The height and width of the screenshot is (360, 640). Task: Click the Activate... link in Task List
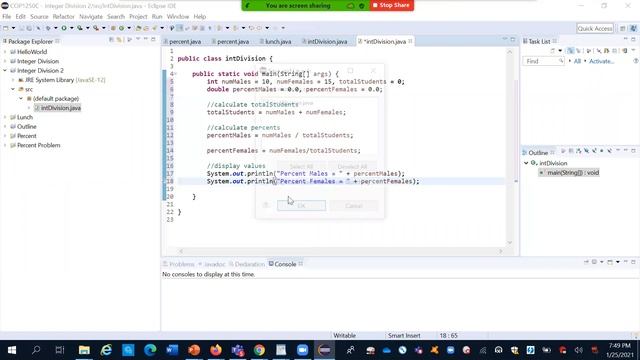pos(601,61)
